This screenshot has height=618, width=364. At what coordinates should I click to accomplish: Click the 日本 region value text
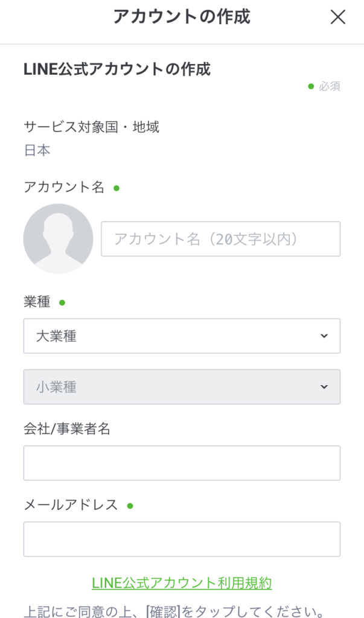37,150
